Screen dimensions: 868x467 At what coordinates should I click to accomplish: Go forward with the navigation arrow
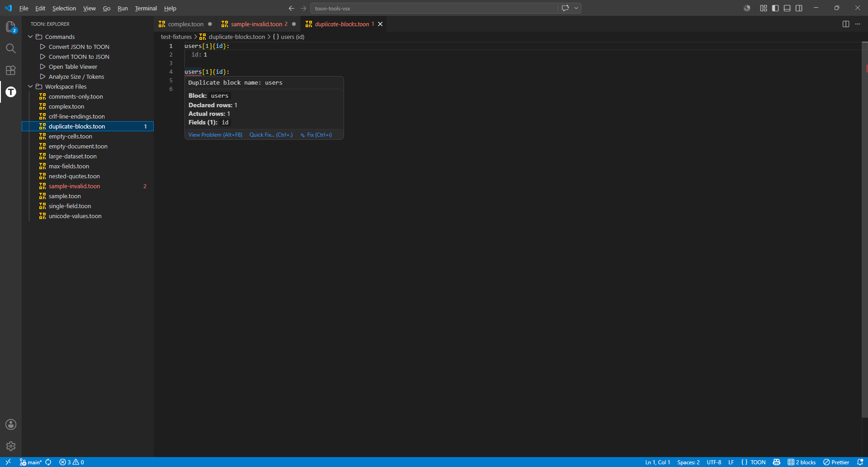click(x=303, y=8)
